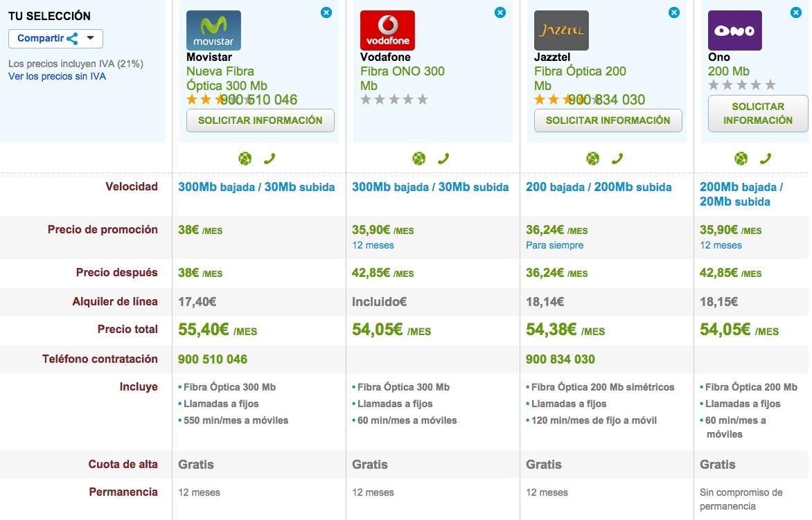Click the Ono logo
Image resolution: width=812 pixels, height=520 pixels.
[734, 30]
